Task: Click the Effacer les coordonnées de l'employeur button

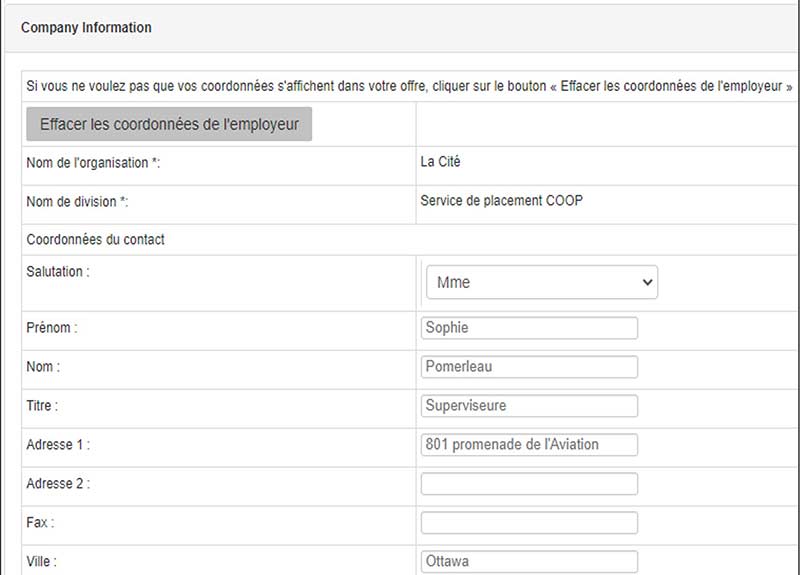Action: pyautogui.click(x=169, y=124)
